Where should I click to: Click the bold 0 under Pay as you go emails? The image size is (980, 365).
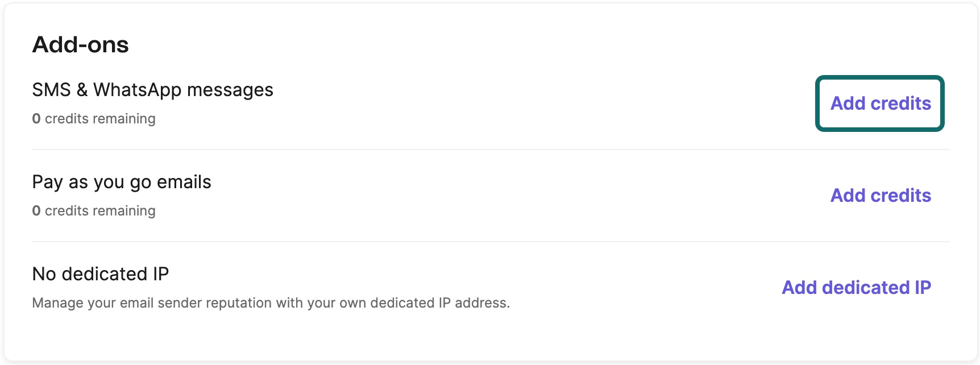pyautogui.click(x=36, y=211)
